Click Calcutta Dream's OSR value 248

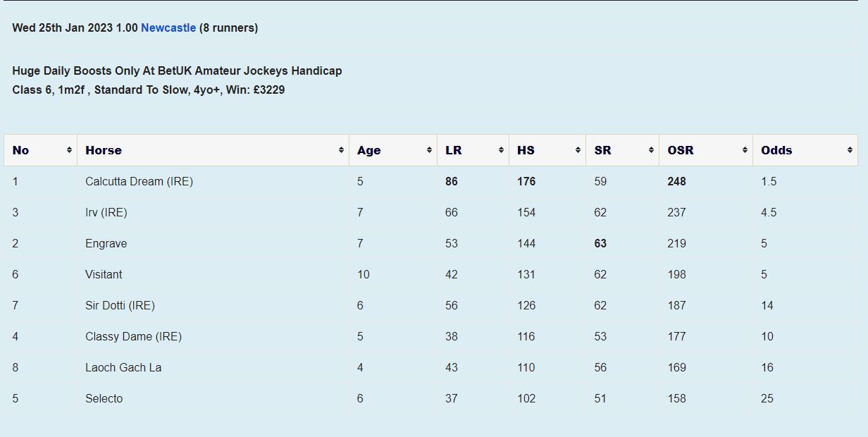676,181
